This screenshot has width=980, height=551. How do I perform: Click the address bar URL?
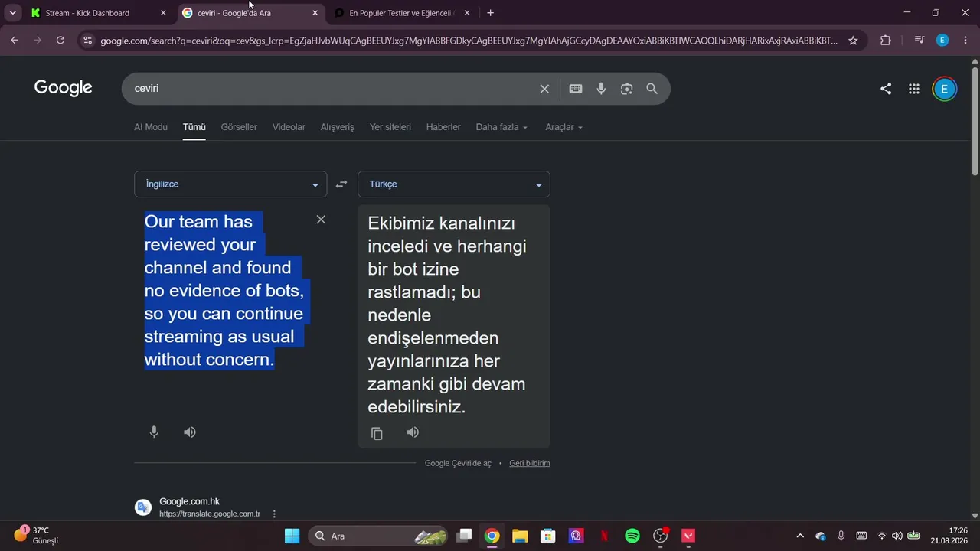pos(469,41)
